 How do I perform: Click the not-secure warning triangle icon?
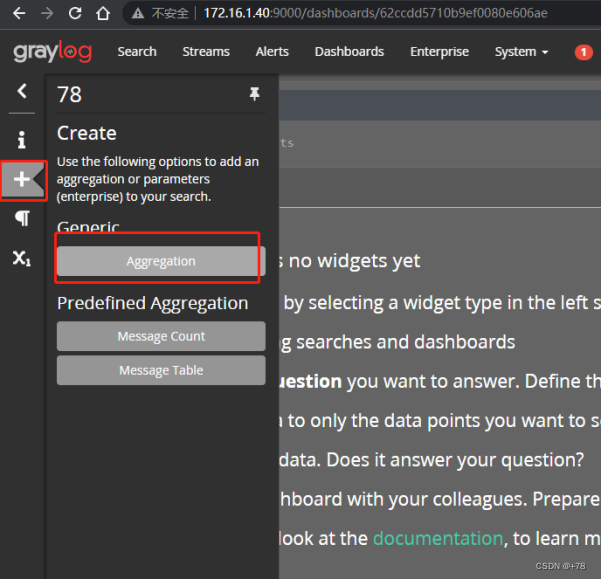(x=138, y=14)
